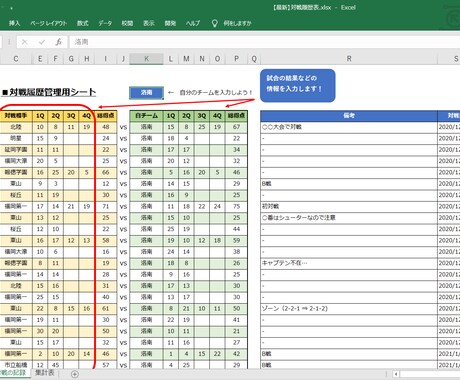Click the formula bar cancel X icon
The height and width of the screenshot is (380, 460).
[24, 42]
